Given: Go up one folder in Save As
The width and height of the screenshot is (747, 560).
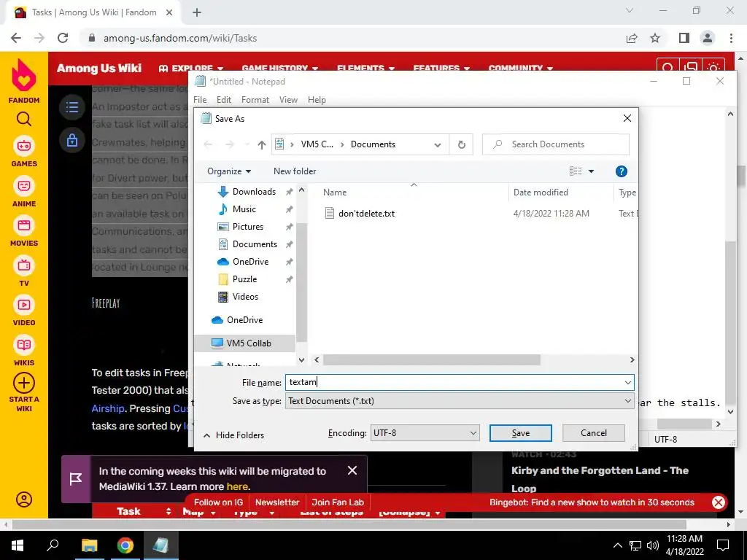Looking at the screenshot, I should (262, 145).
